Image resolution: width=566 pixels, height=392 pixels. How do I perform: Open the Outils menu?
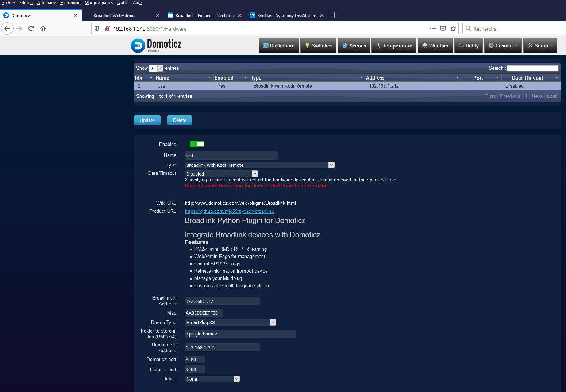tap(123, 3)
